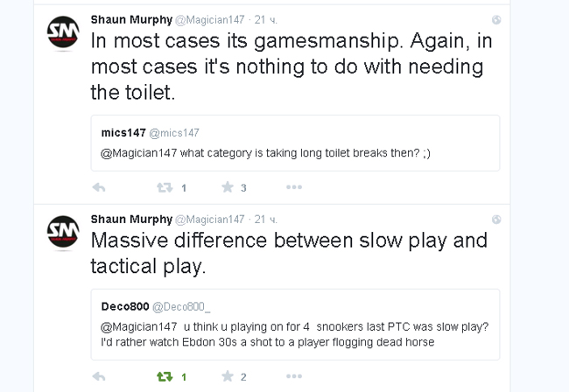The width and height of the screenshot is (569, 392).
Task: Reply to the slow play tweet
Action: click(x=99, y=377)
